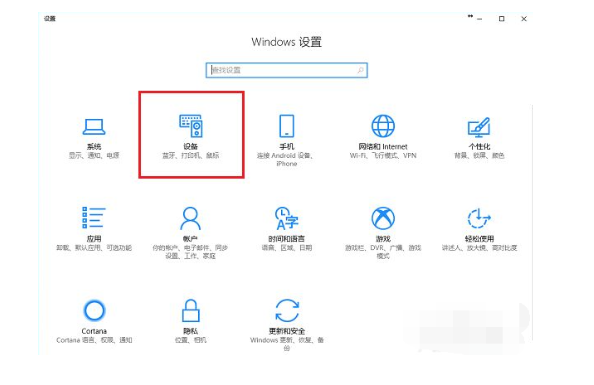Click the 系统 title text
This screenshot has height=385, width=594.
tap(94, 147)
